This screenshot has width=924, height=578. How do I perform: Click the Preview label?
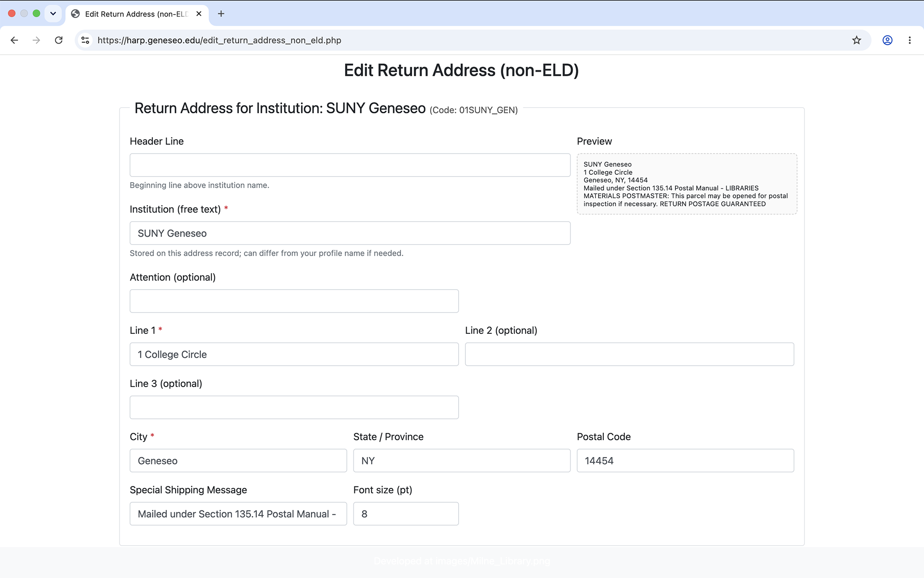pos(594,141)
